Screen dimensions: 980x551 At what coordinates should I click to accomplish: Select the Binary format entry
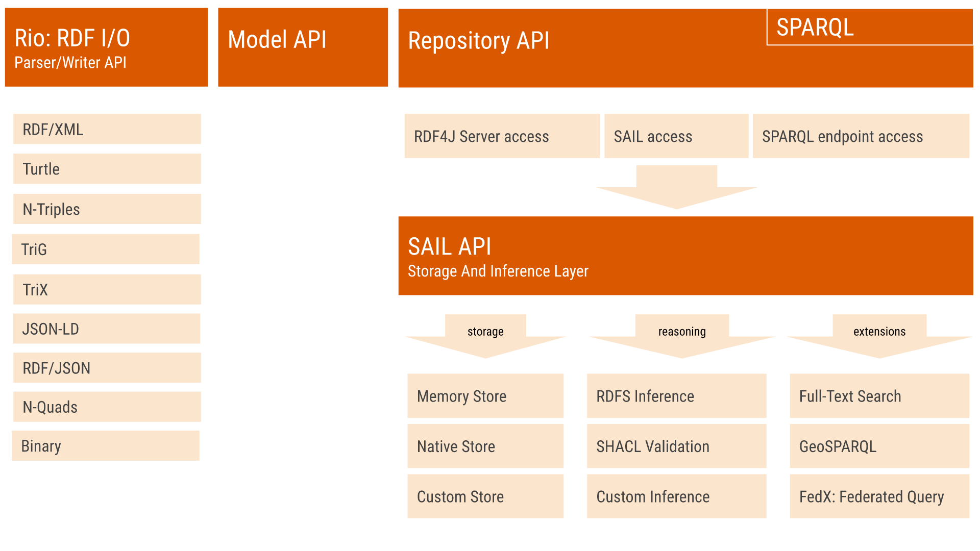tap(105, 445)
